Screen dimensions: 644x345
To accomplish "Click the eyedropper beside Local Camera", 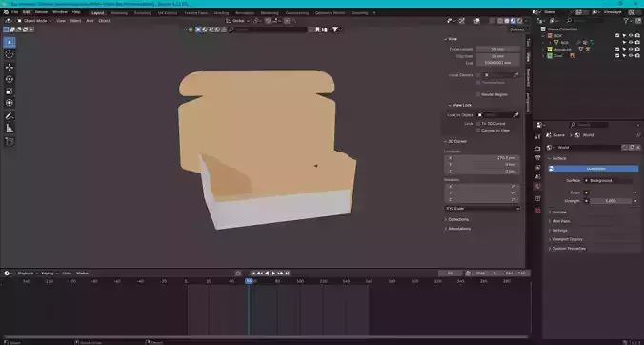I will [x=516, y=75].
